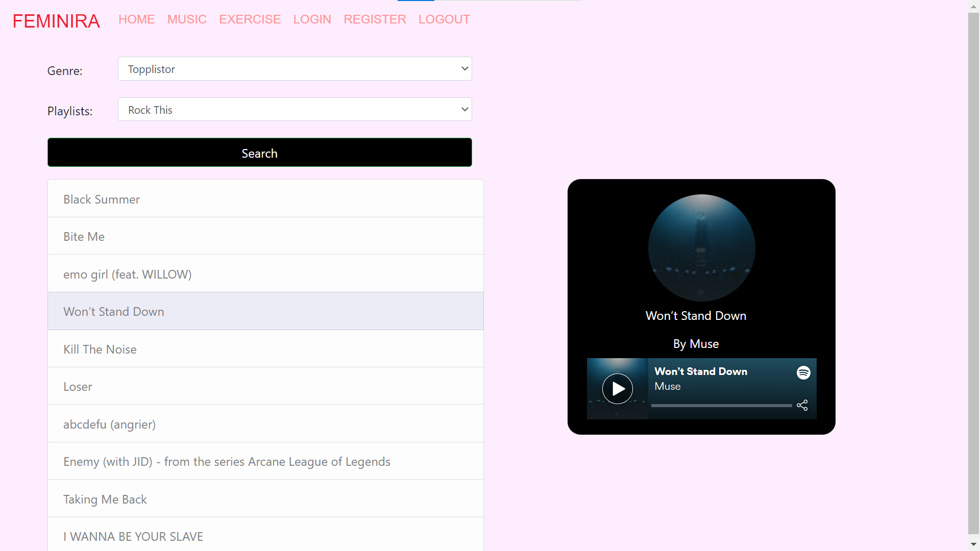Open the MUSIC navigation item

click(187, 19)
